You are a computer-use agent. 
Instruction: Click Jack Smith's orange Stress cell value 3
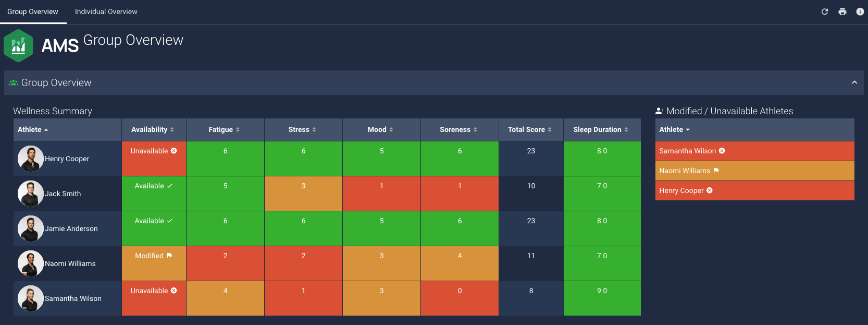coord(304,194)
